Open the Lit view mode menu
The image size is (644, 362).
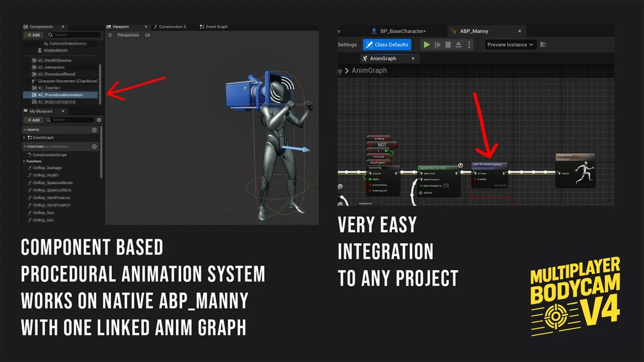pos(147,35)
